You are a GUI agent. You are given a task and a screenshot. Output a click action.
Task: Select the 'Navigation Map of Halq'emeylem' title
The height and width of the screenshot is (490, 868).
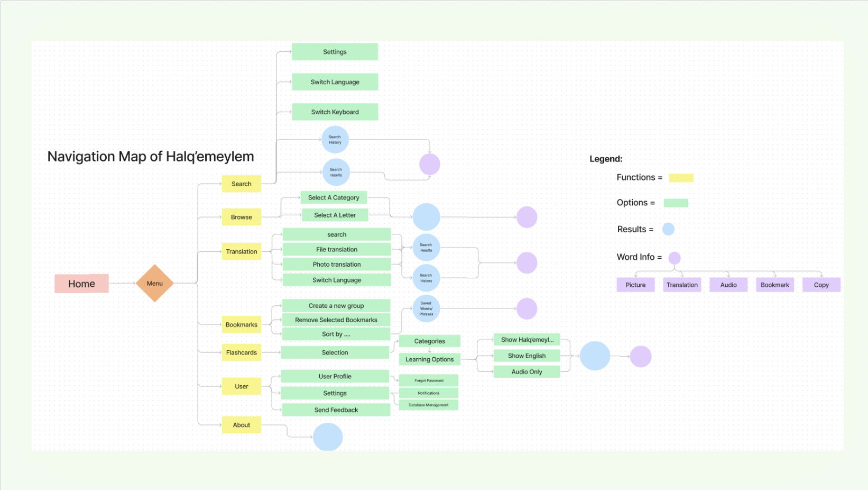pyautogui.click(x=151, y=157)
